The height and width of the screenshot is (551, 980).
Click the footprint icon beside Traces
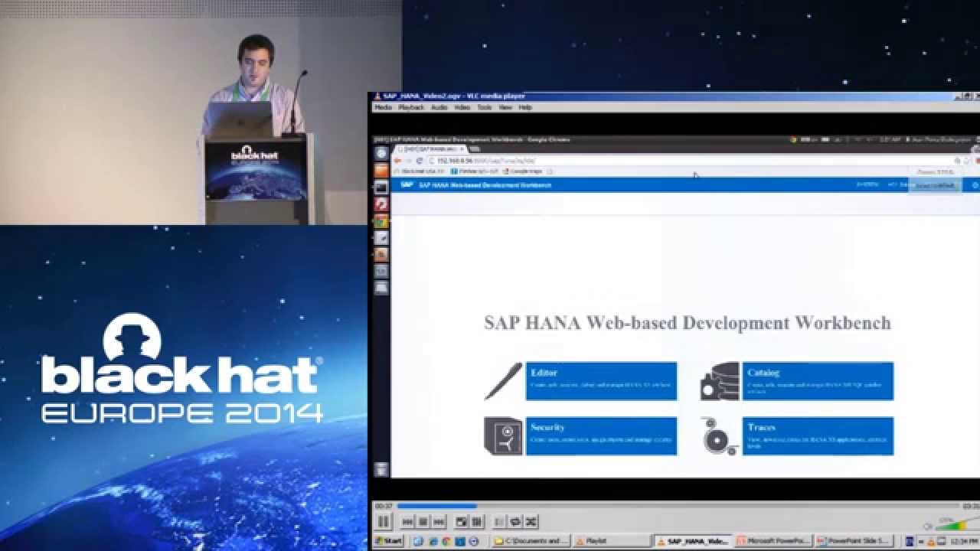(720, 435)
